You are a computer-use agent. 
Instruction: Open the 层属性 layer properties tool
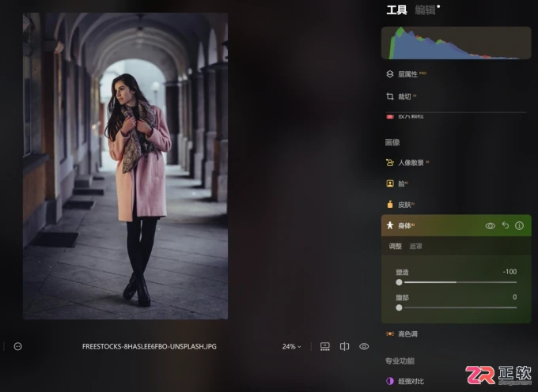pyautogui.click(x=407, y=74)
